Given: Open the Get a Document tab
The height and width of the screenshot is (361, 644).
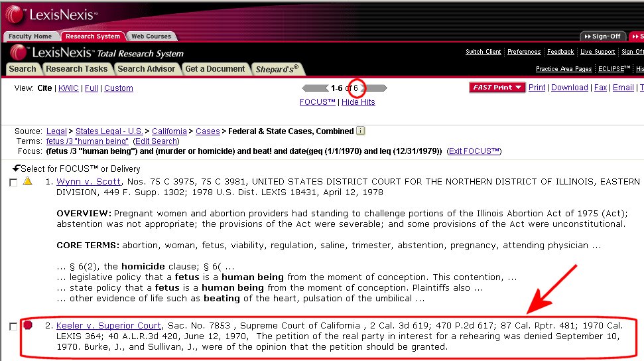Looking at the screenshot, I should click(215, 68).
